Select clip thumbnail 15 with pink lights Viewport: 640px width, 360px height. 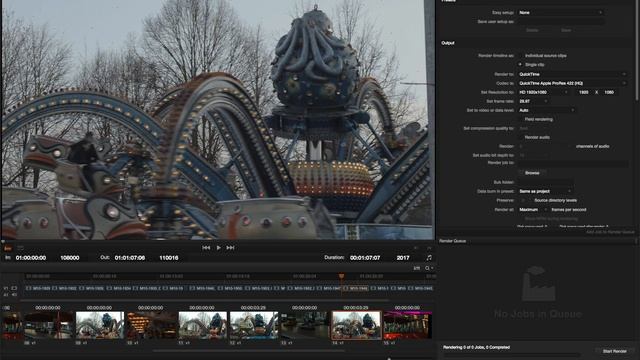tap(408, 325)
